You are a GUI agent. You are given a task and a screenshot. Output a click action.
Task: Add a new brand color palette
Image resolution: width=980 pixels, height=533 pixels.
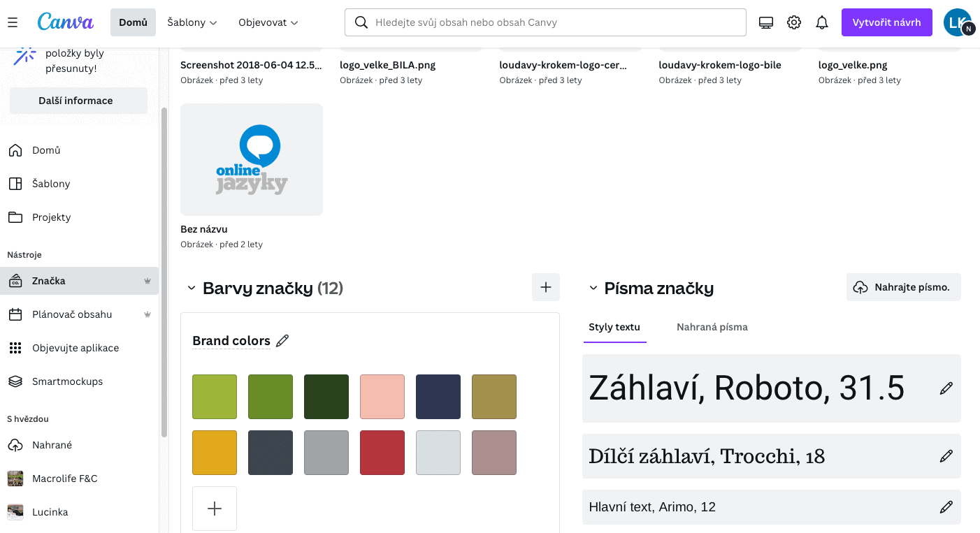tap(546, 287)
